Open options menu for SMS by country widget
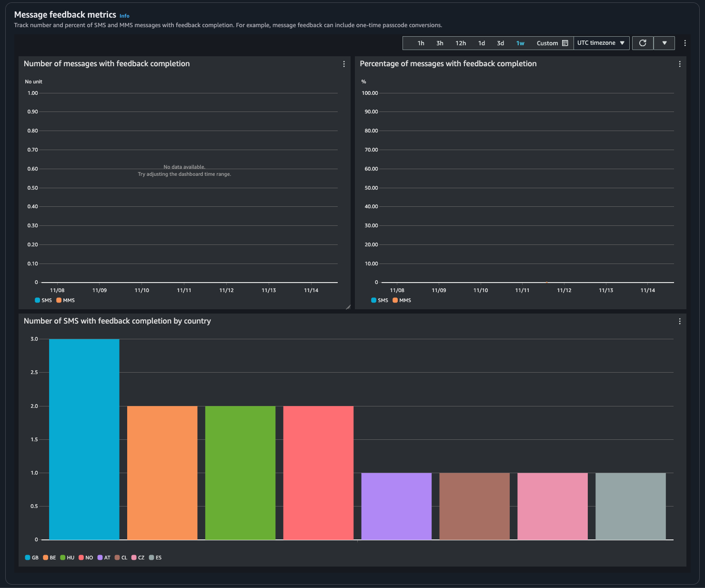This screenshot has height=588, width=705. 679,322
